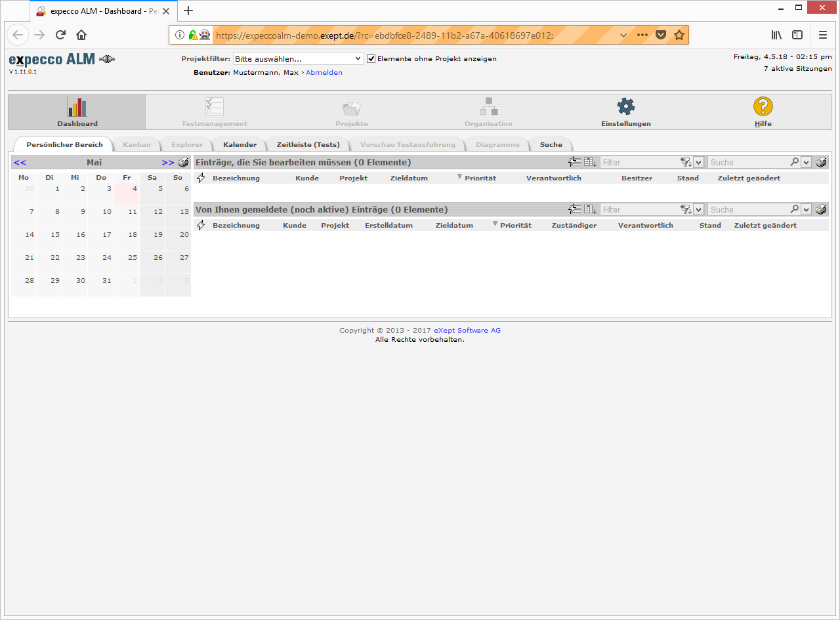Open the eXept Software AG link
Viewport: 840px width, 620px height.
[x=467, y=330]
